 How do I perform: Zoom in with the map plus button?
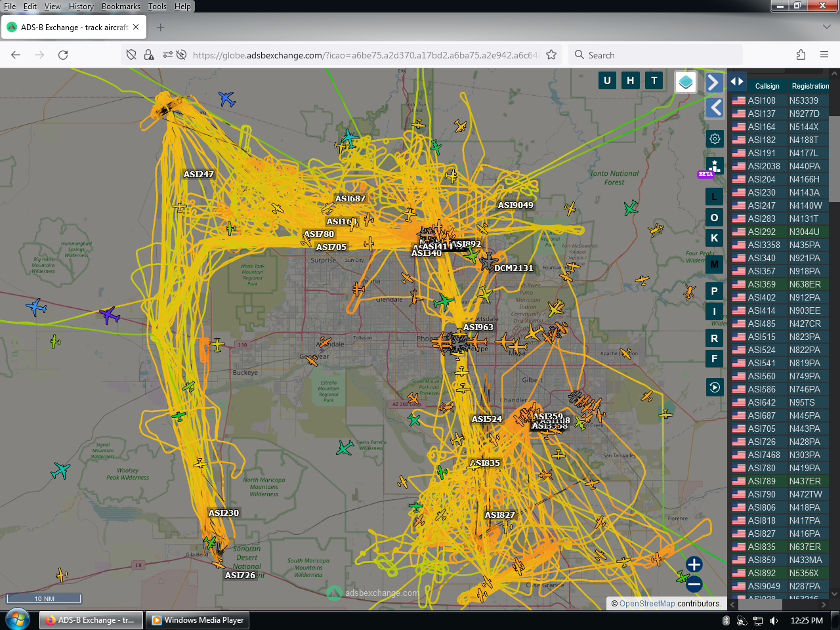[x=694, y=564]
